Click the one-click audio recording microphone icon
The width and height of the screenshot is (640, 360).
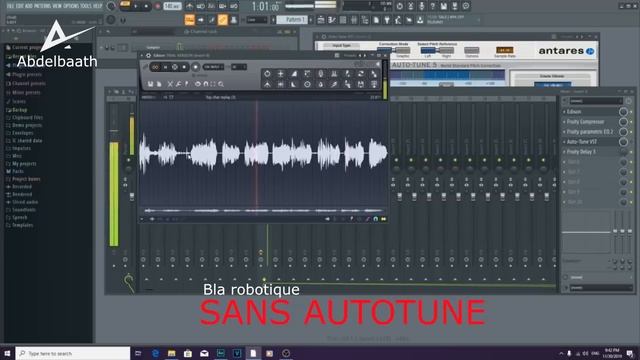tap(422, 6)
